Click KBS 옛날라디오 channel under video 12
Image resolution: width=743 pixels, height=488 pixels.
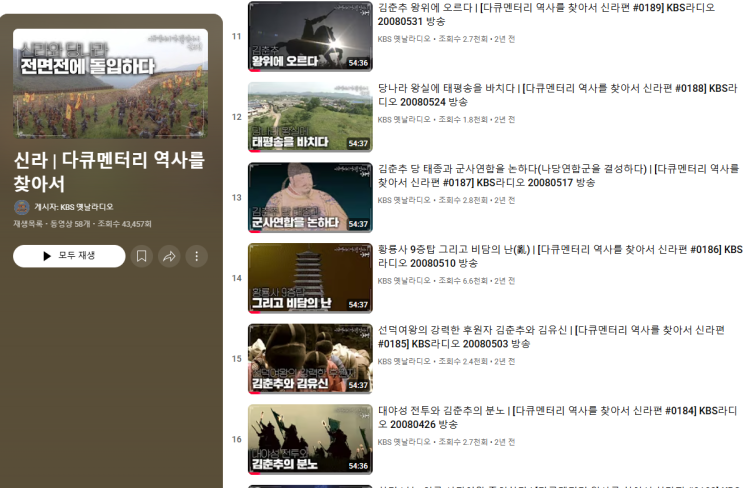click(x=404, y=119)
